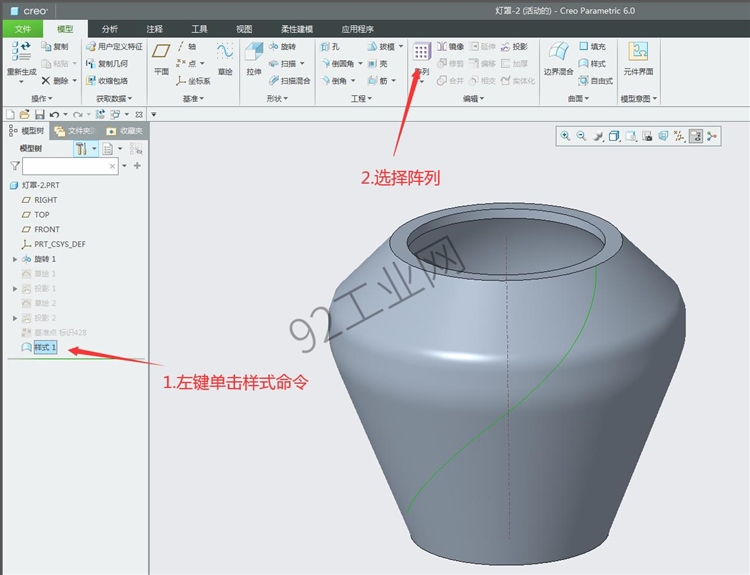750x575 pixels.
Task: Select PRT_CSYS_DEF in model tree
Action: 60,244
